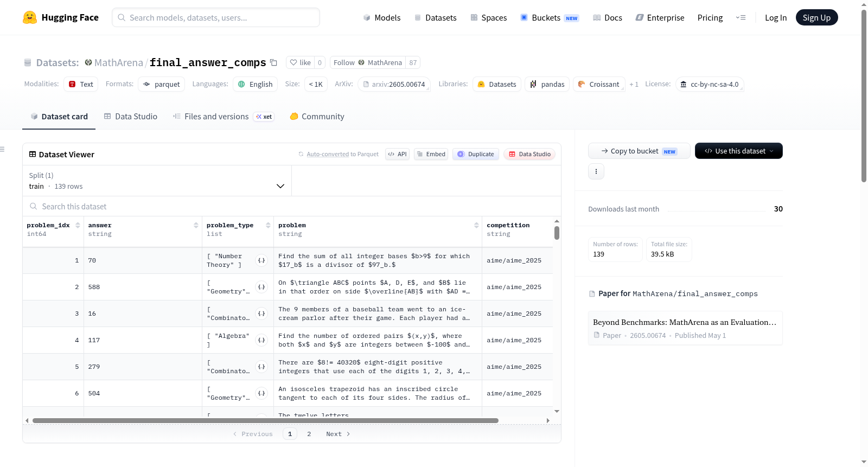Sort by problem column
This screenshot has height=467, width=868.
tap(476, 225)
